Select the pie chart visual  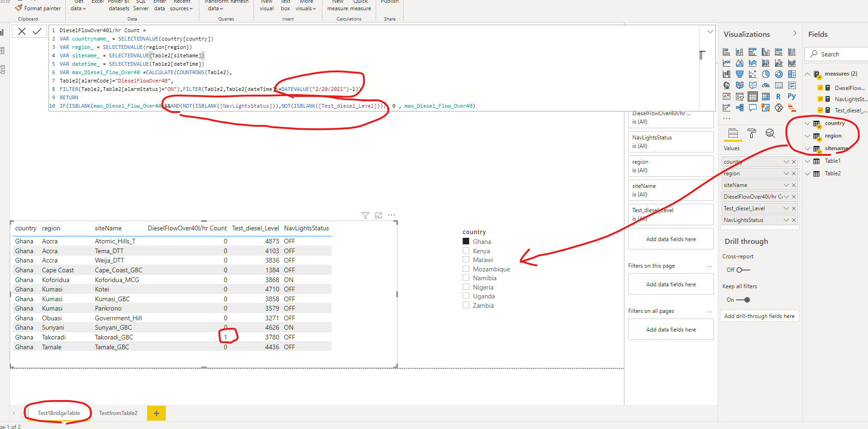pyautogui.click(x=766, y=74)
